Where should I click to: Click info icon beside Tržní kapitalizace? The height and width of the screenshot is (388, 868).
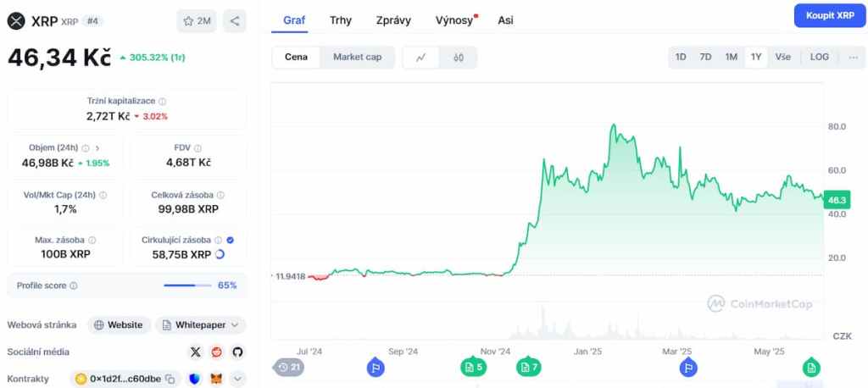163,102
